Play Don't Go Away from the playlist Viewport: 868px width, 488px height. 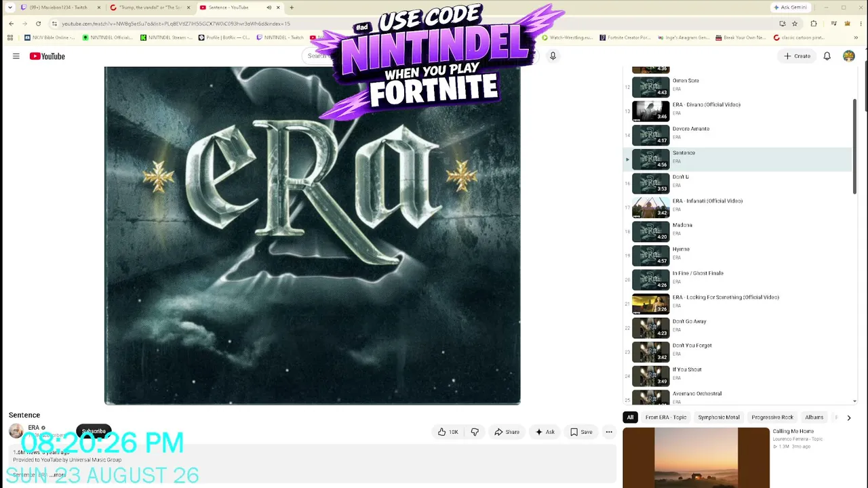[x=738, y=327]
